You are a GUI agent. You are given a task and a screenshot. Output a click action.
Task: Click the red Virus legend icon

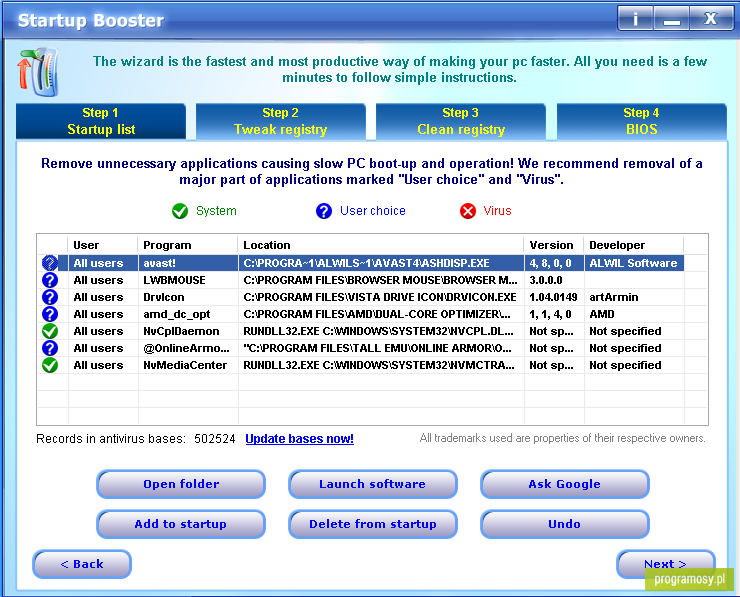click(x=468, y=211)
